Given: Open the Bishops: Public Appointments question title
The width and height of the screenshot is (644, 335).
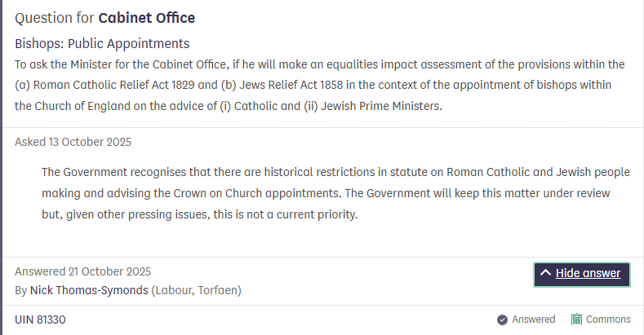Looking at the screenshot, I should tap(102, 43).
